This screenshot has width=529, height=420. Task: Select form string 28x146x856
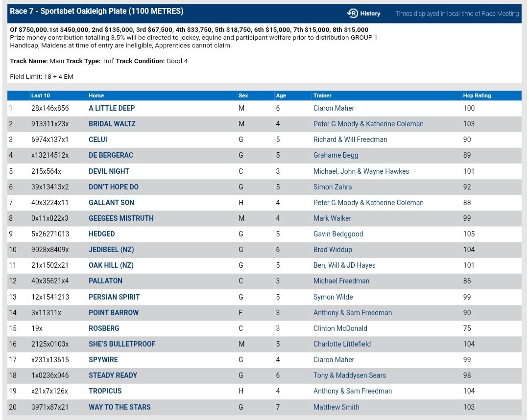pos(50,108)
